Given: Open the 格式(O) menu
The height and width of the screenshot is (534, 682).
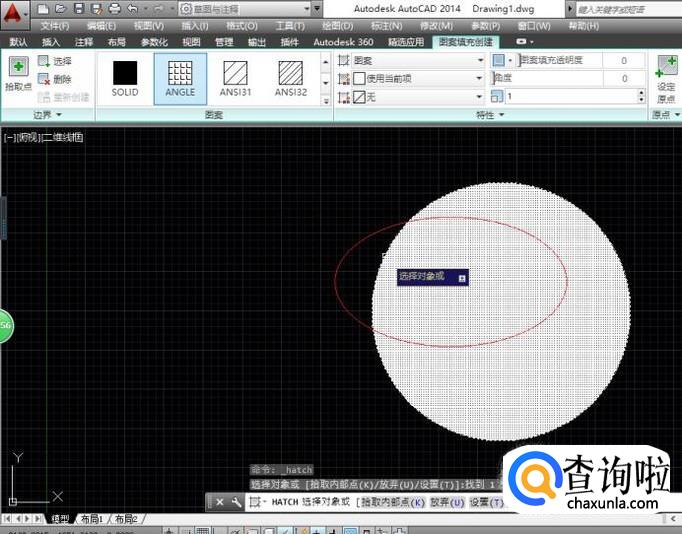Looking at the screenshot, I should pos(240,25).
